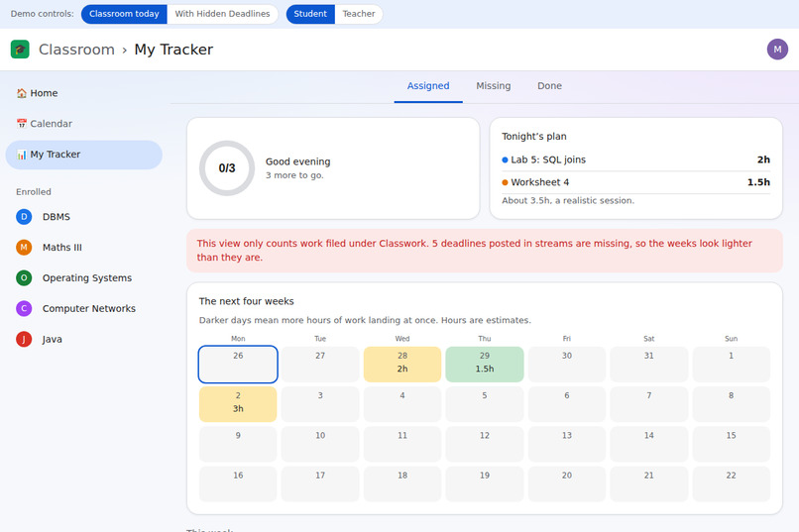The height and width of the screenshot is (532, 799).
Task: Select the yellow day 2 with 3h
Action: (x=238, y=404)
